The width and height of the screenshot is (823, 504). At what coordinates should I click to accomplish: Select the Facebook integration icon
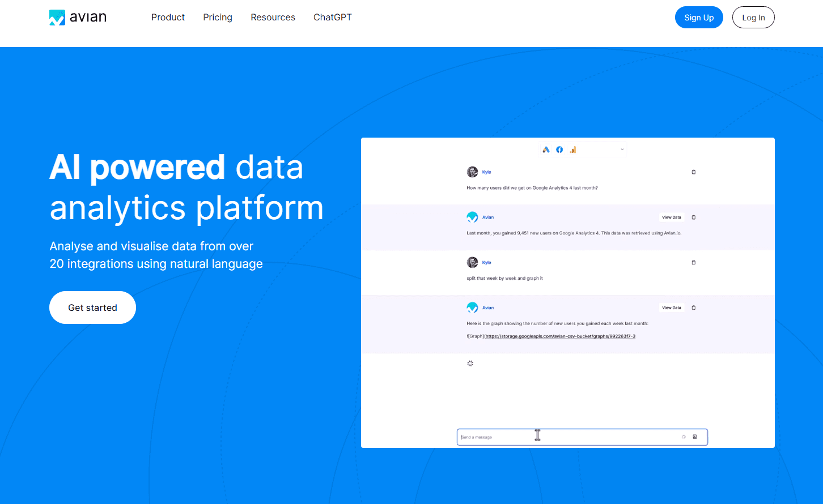[x=559, y=150]
